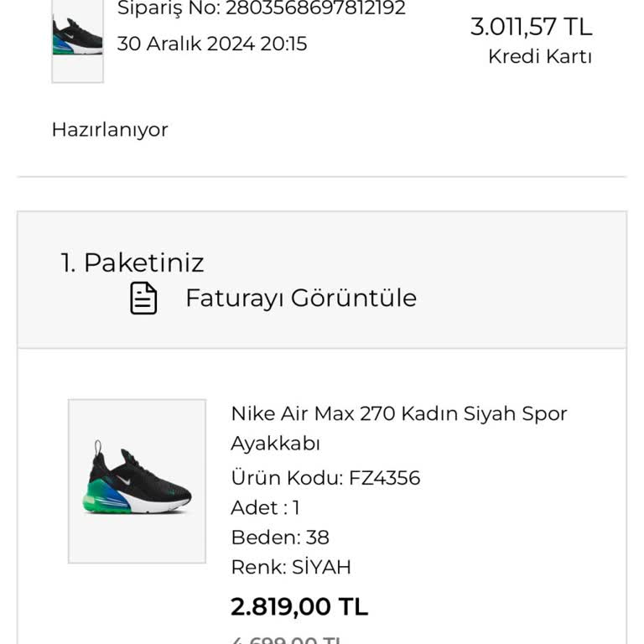Viewport: 644px width, 644px height.
Task: Tap the Adet quantity line
Action: point(265,507)
